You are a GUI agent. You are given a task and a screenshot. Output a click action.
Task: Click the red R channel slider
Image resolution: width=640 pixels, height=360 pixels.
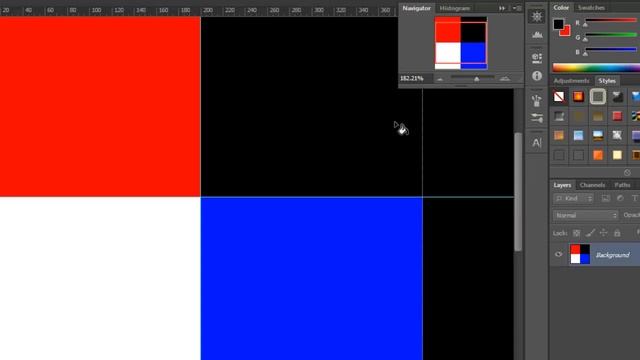(611, 20)
